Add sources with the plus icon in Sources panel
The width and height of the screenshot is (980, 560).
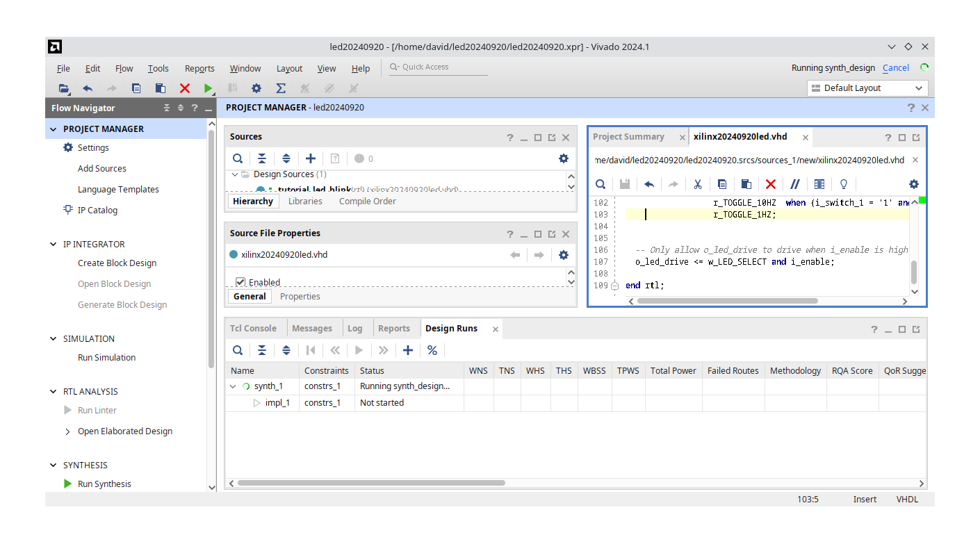[x=311, y=158]
